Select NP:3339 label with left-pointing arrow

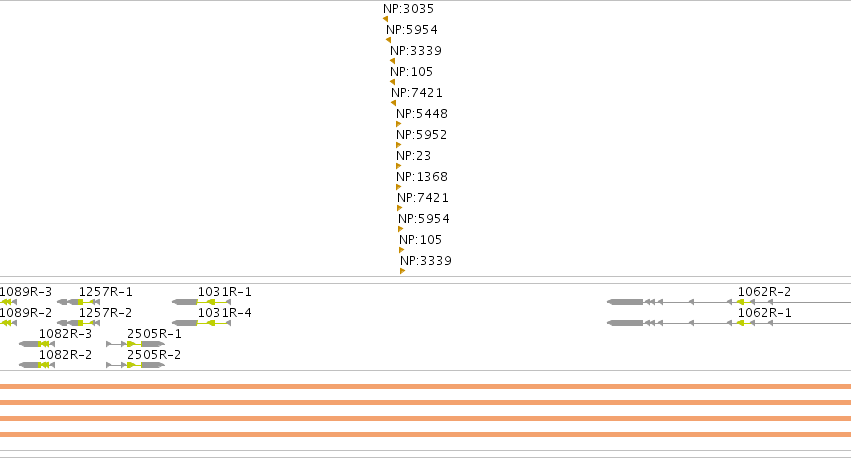pos(416,51)
